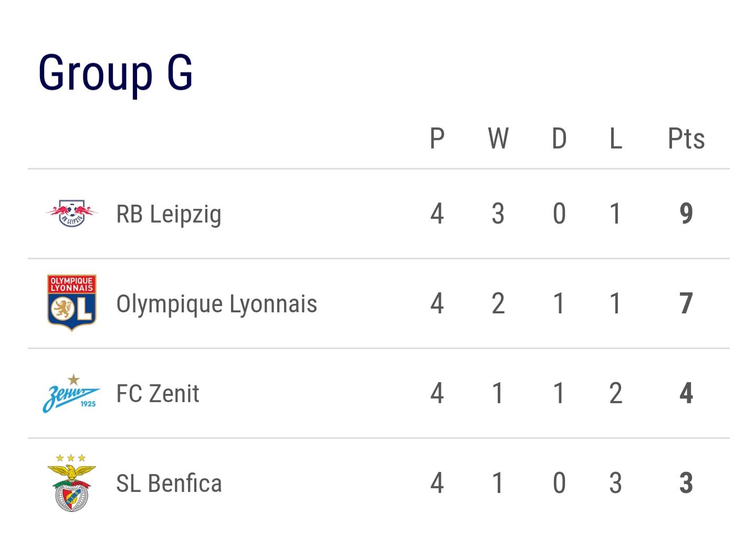Click SL Benfica's 3 points value
The image size is (756, 537).
[x=686, y=483]
